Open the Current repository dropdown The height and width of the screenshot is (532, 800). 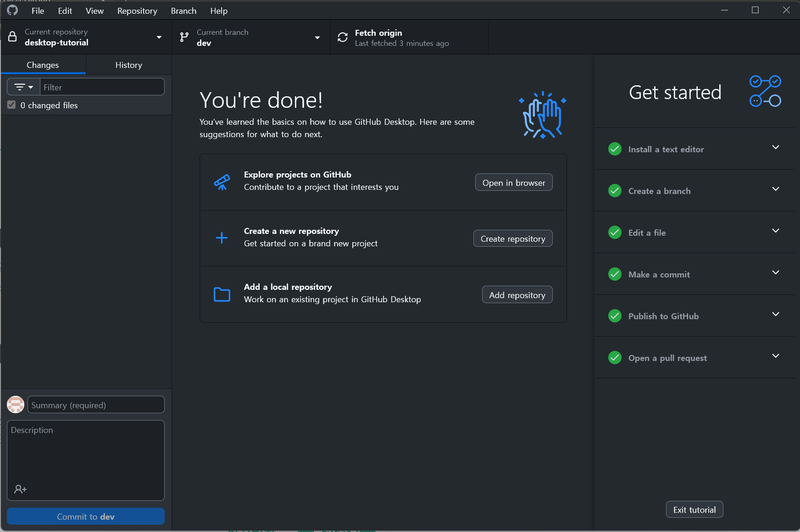159,37
